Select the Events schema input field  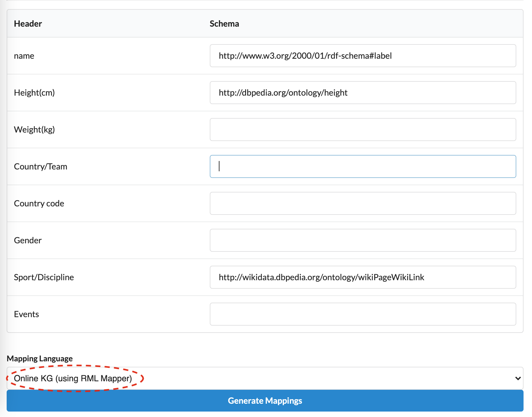(363, 314)
